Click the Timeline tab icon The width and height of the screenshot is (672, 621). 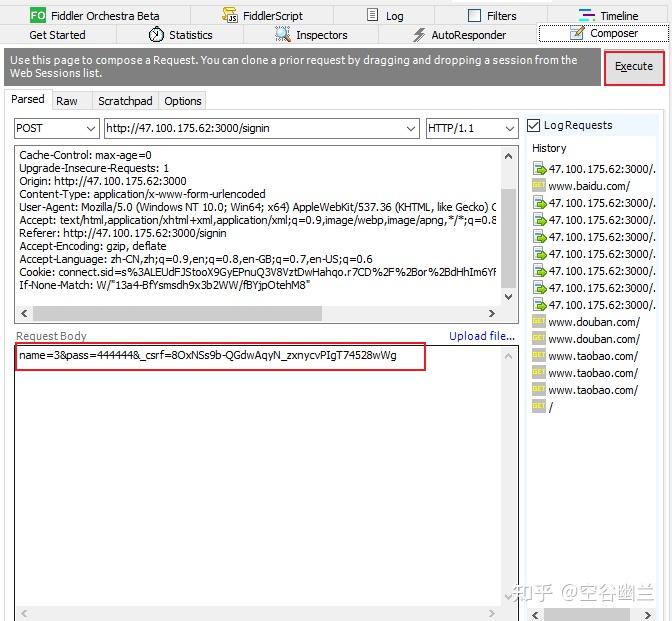point(587,15)
